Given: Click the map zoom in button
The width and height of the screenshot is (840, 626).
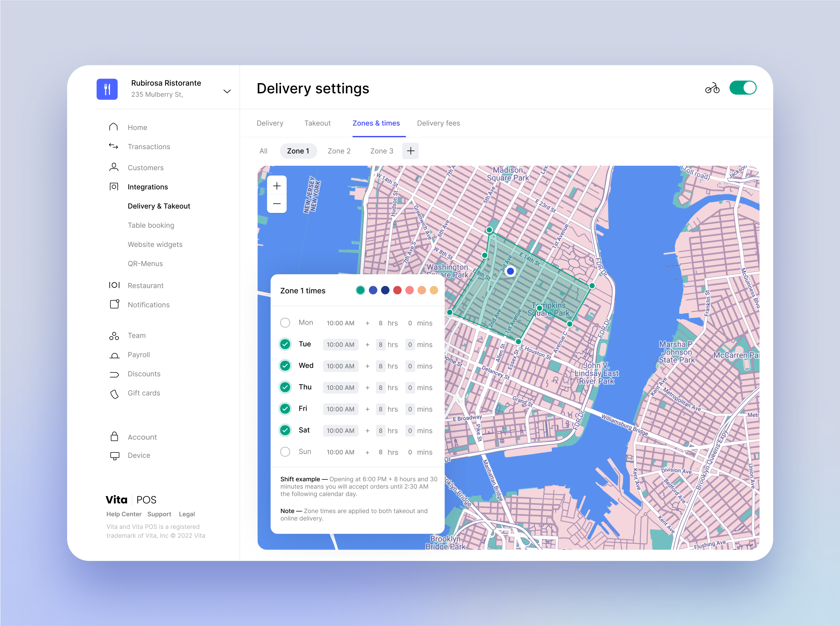Looking at the screenshot, I should coord(277,185).
